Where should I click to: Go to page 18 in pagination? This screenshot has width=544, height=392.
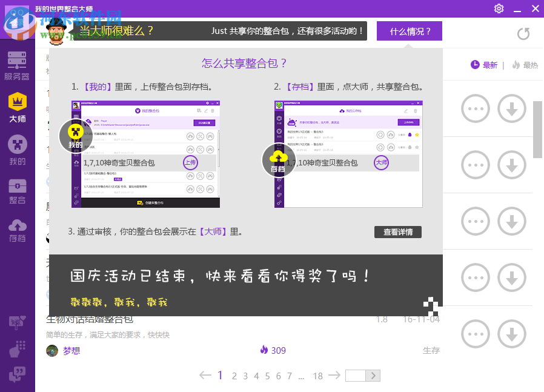pos(317,376)
